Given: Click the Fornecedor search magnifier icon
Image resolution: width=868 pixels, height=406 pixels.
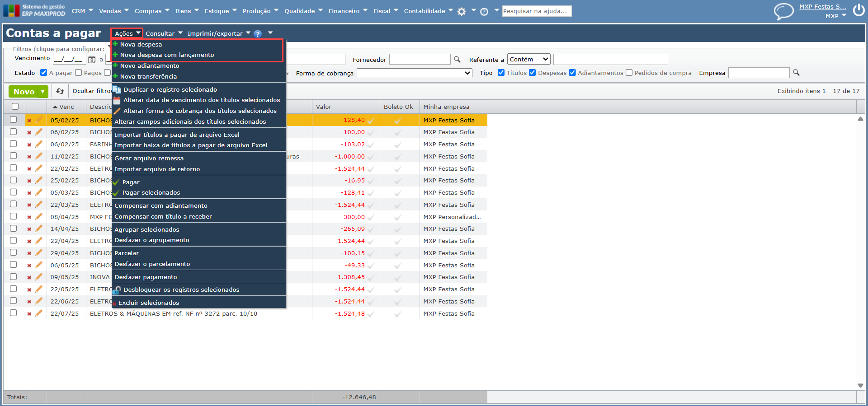Looking at the screenshot, I should [x=457, y=60].
